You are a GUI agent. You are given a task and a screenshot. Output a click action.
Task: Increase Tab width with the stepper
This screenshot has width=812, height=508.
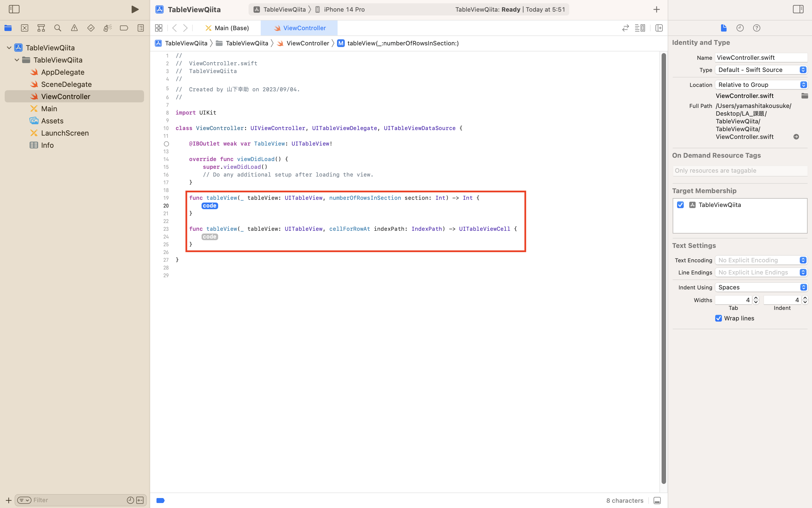756,298
